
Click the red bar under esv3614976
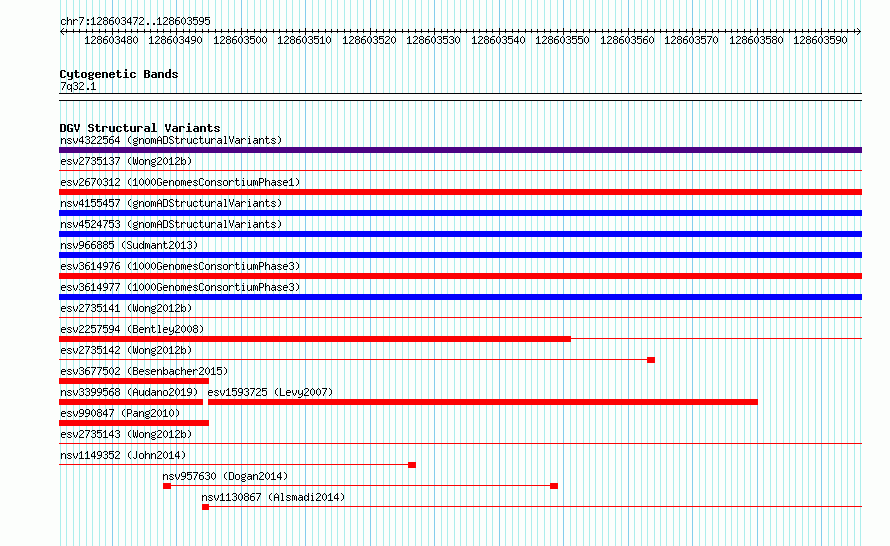click(460, 276)
